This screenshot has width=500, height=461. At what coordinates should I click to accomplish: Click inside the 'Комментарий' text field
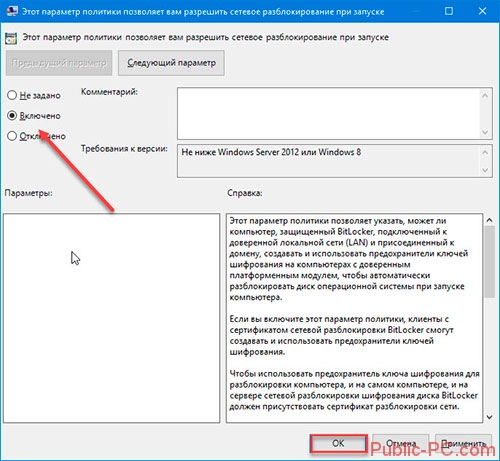[x=329, y=113]
